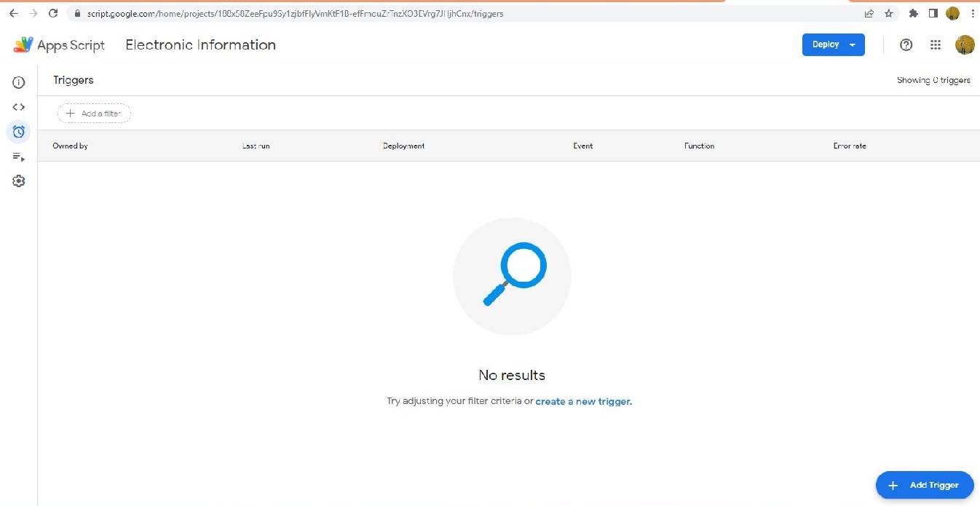Click the Electronic Information project title
The width and height of the screenshot is (980, 506).
[200, 45]
